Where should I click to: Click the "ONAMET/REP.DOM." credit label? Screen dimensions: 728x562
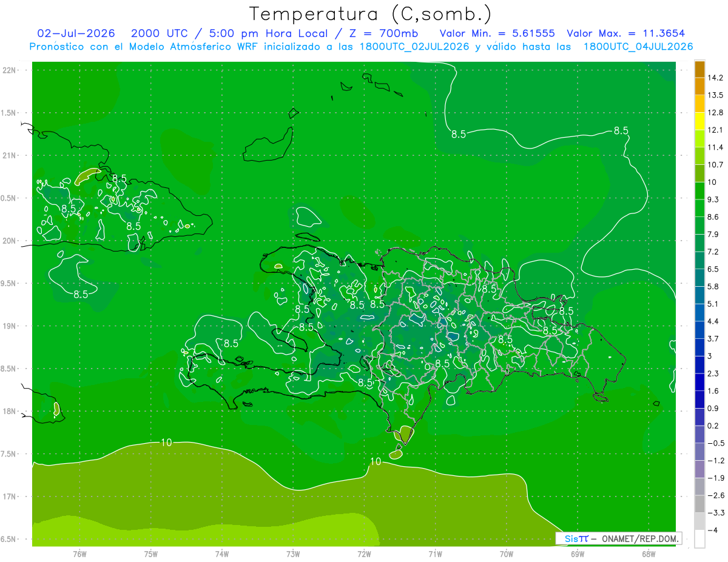pyautogui.click(x=639, y=538)
